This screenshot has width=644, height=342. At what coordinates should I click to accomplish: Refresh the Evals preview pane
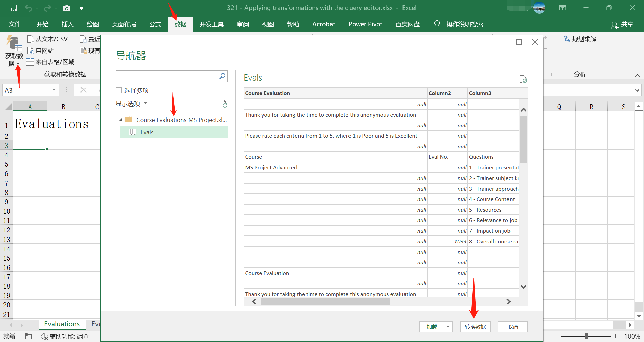523,79
